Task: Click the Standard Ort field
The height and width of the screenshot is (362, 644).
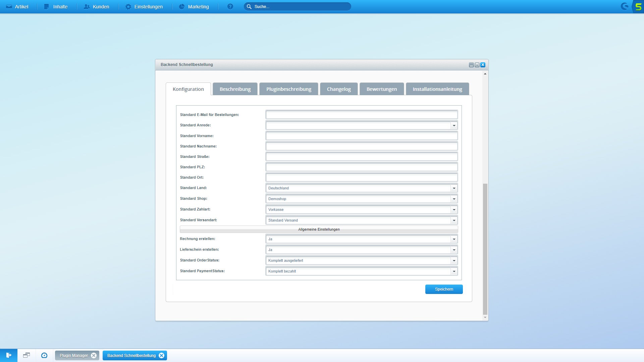Action: pos(362,177)
